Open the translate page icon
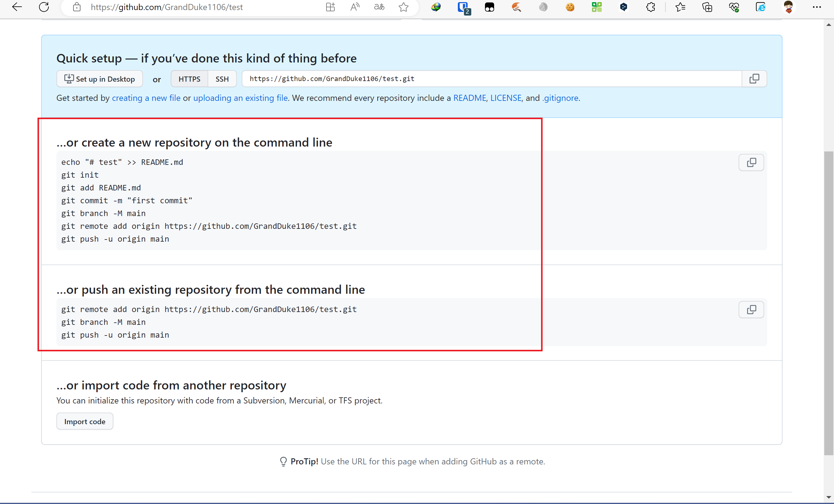 (379, 7)
